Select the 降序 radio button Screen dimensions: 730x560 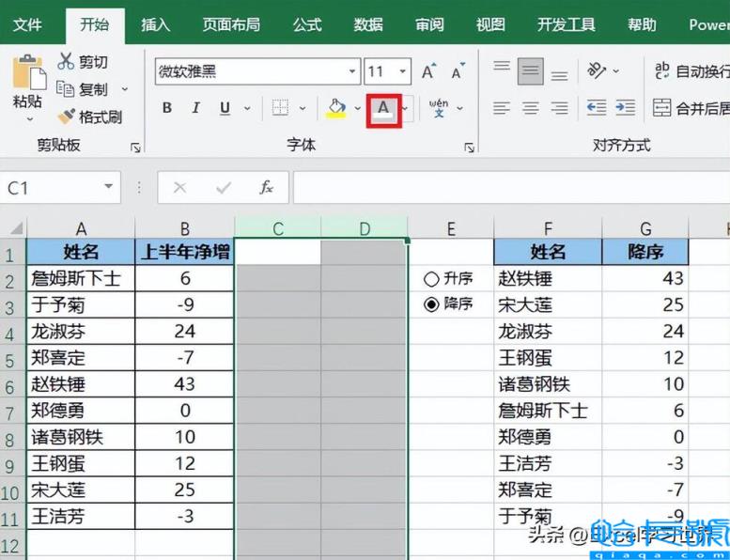(x=431, y=305)
